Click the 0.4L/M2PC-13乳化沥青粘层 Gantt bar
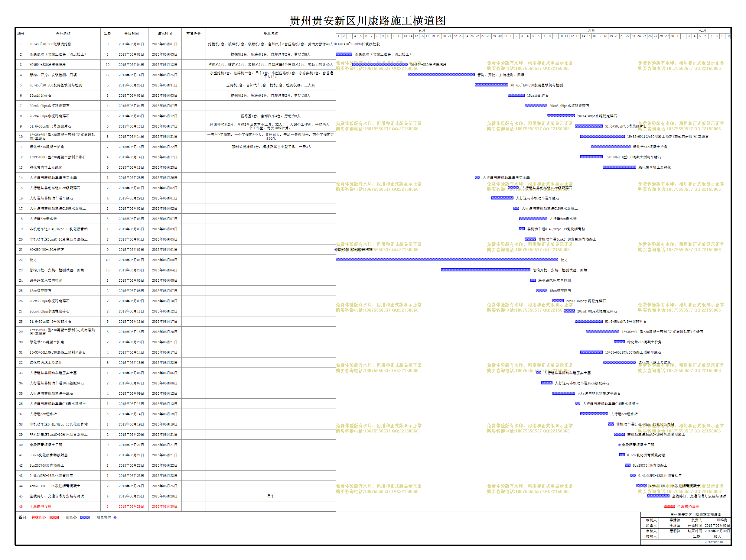This screenshot has height=560, width=746. point(633,476)
